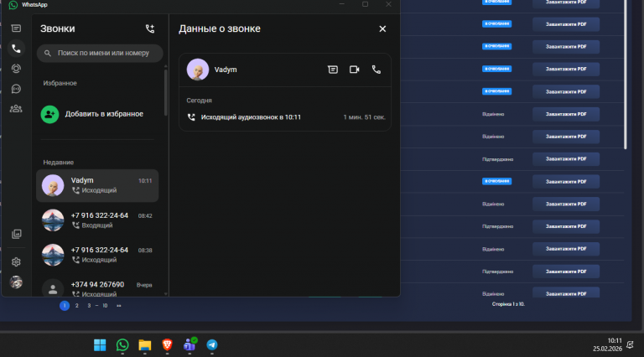The width and height of the screenshot is (644, 357).
Task: Go to page 10 in background window pagination
Action: (x=105, y=306)
